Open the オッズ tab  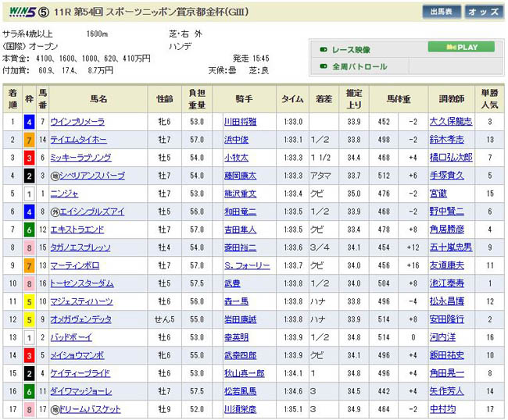pyautogui.click(x=483, y=12)
